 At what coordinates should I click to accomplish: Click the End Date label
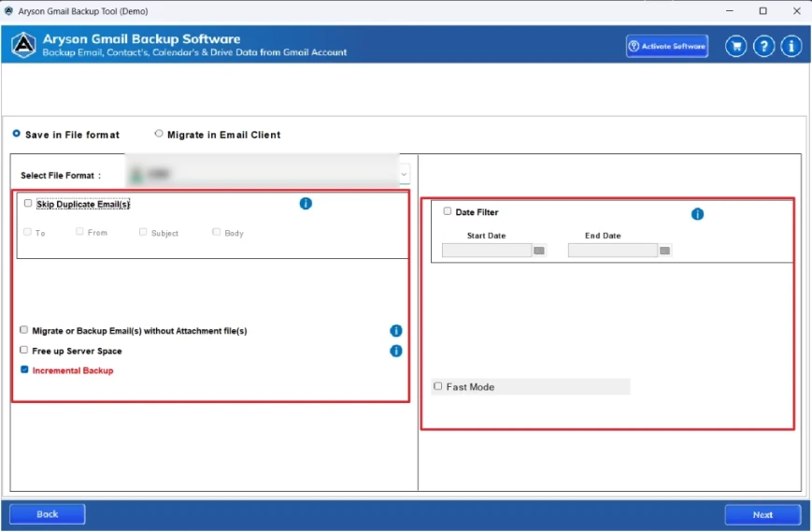pyautogui.click(x=603, y=236)
